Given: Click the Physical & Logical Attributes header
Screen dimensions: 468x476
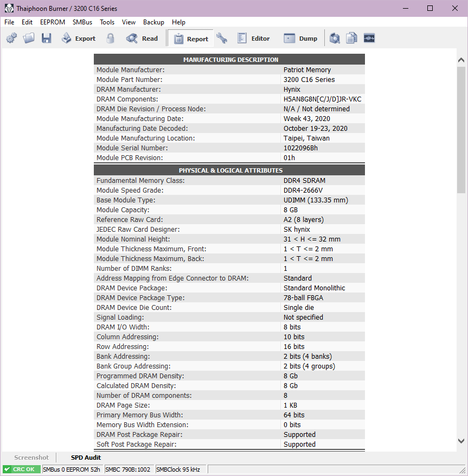Looking at the screenshot, I should 229,170.
